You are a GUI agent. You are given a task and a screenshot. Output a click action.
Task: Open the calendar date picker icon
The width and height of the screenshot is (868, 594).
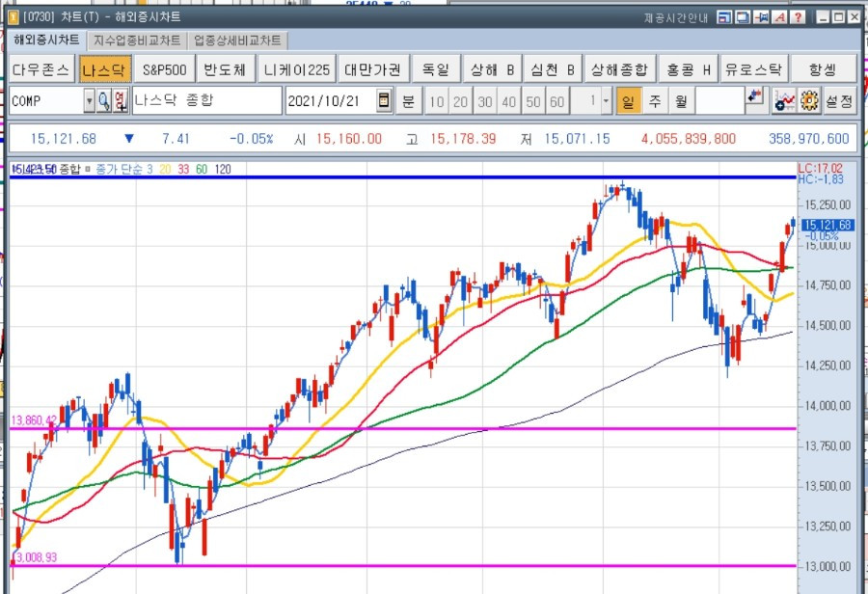click(383, 100)
